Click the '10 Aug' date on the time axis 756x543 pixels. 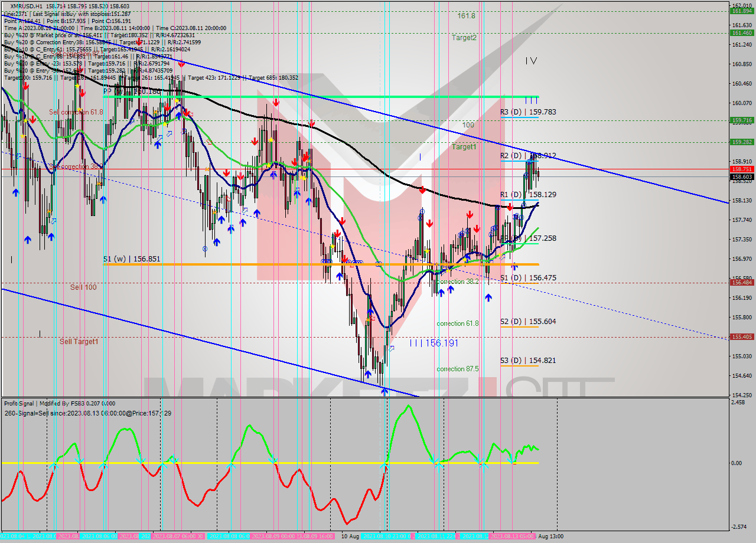tap(350, 537)
